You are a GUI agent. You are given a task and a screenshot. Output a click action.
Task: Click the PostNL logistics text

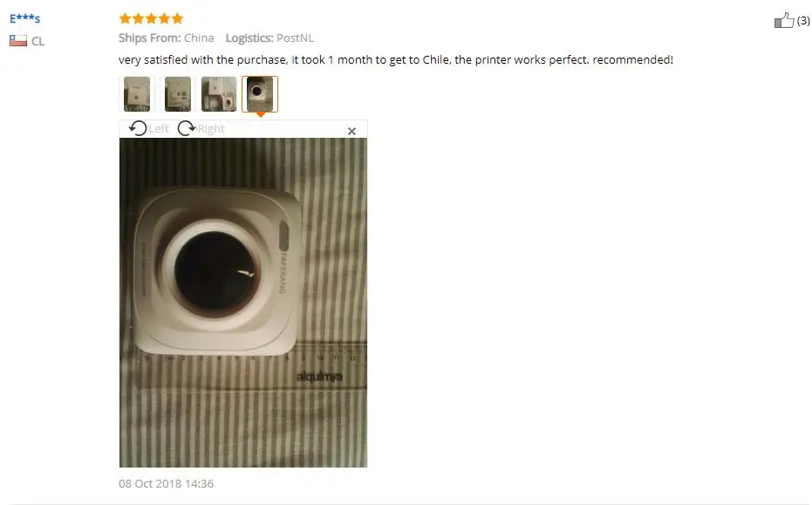(x=295, y=38)
